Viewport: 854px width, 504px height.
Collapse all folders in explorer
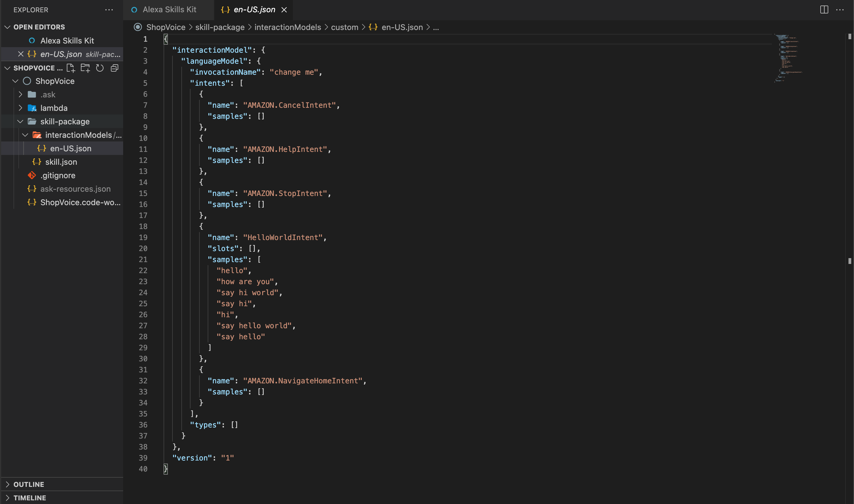point(115,68)
